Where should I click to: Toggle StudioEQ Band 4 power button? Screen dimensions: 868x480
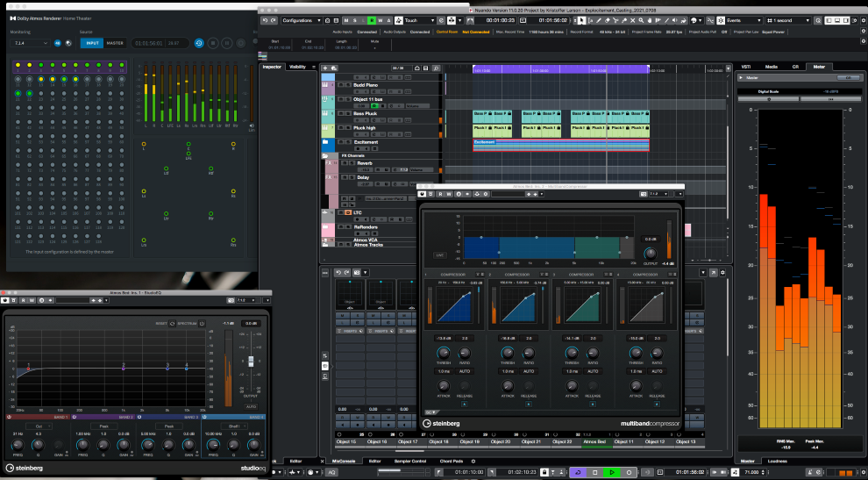(x=204, y=417)
